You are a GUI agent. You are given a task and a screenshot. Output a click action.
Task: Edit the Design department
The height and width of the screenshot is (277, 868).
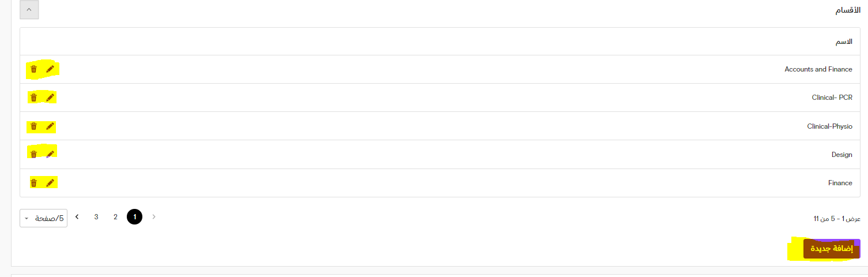pyautogui.click(x=50, y=154)
